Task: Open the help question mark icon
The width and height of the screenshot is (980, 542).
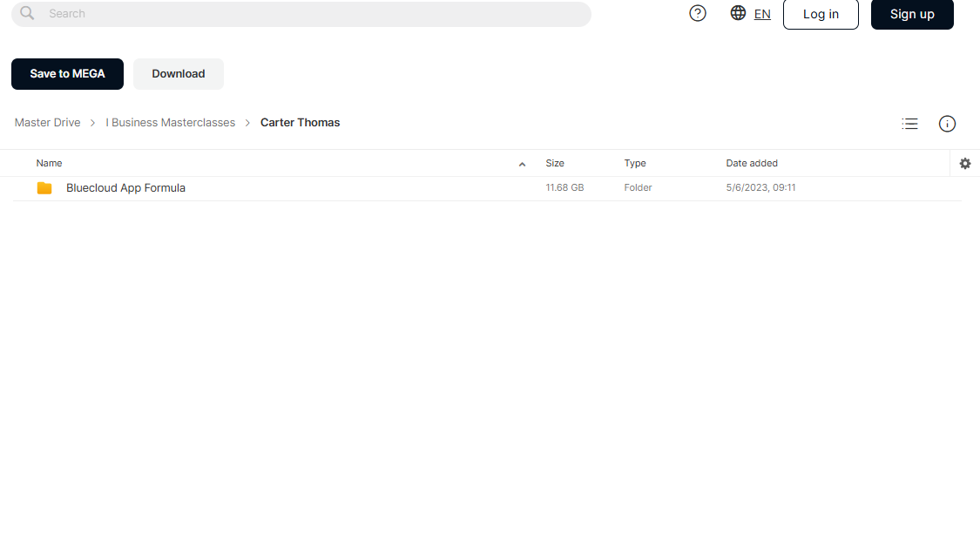Action: coord(698,13)
